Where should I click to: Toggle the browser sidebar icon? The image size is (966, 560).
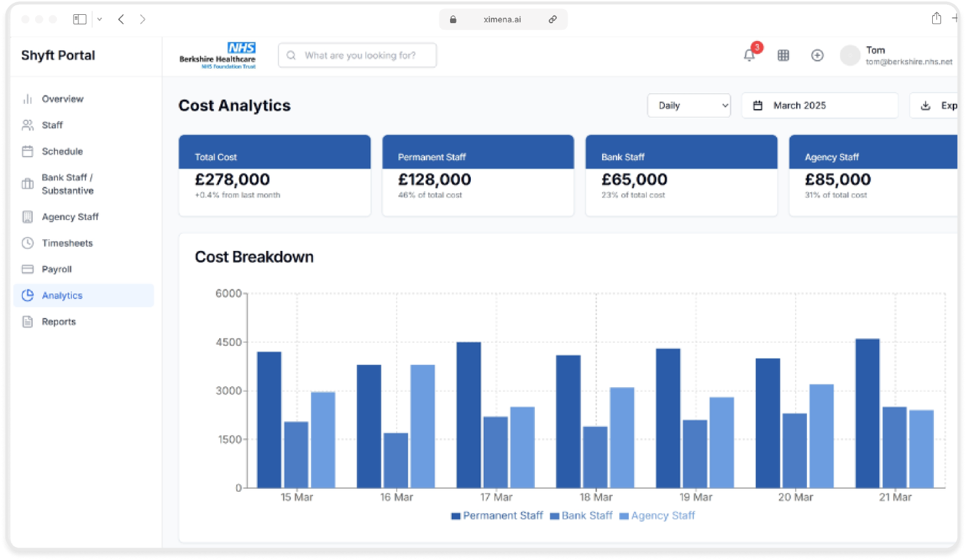[80, 20]
